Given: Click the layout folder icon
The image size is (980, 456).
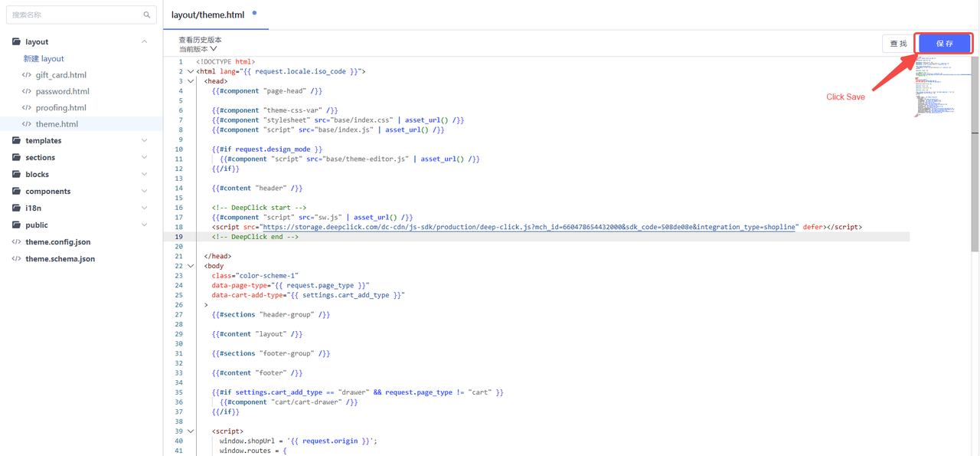Looking at the screenshot, I should (16, 42).
